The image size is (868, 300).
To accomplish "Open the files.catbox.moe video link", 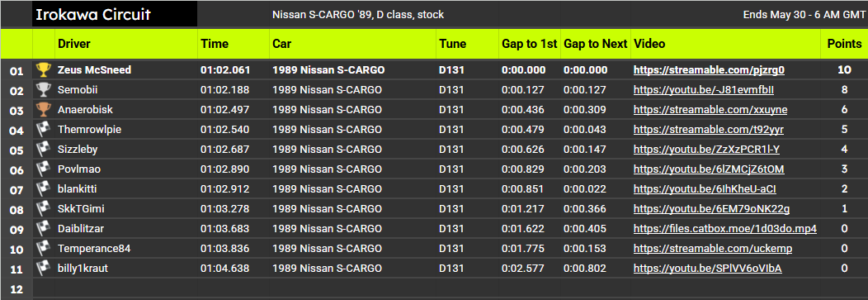I will pos(725,228).
